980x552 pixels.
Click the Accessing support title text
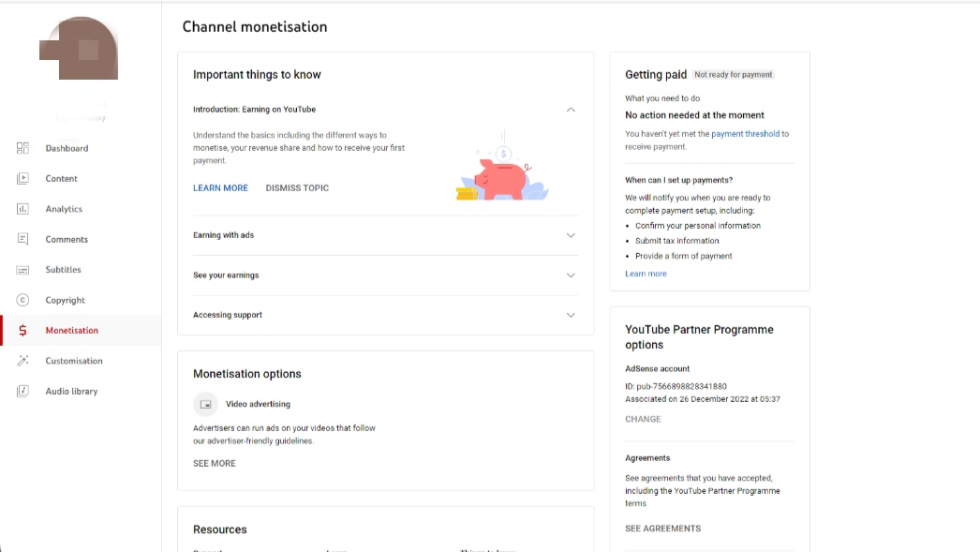(228, 315)
